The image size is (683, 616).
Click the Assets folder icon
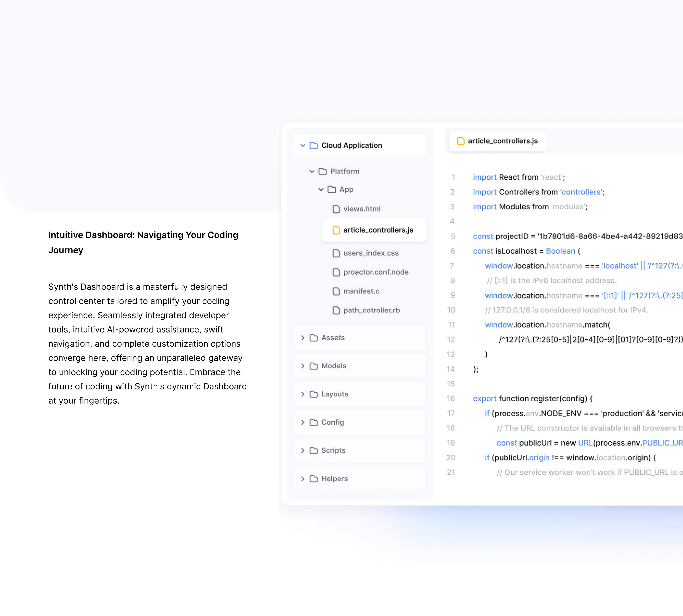coord(313,338)
